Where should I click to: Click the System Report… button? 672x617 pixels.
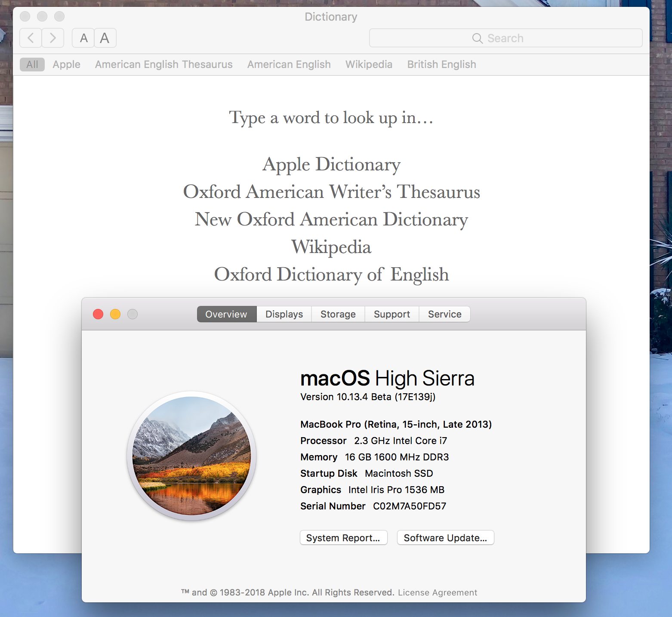pyautogui.click(x=344, y=538)
